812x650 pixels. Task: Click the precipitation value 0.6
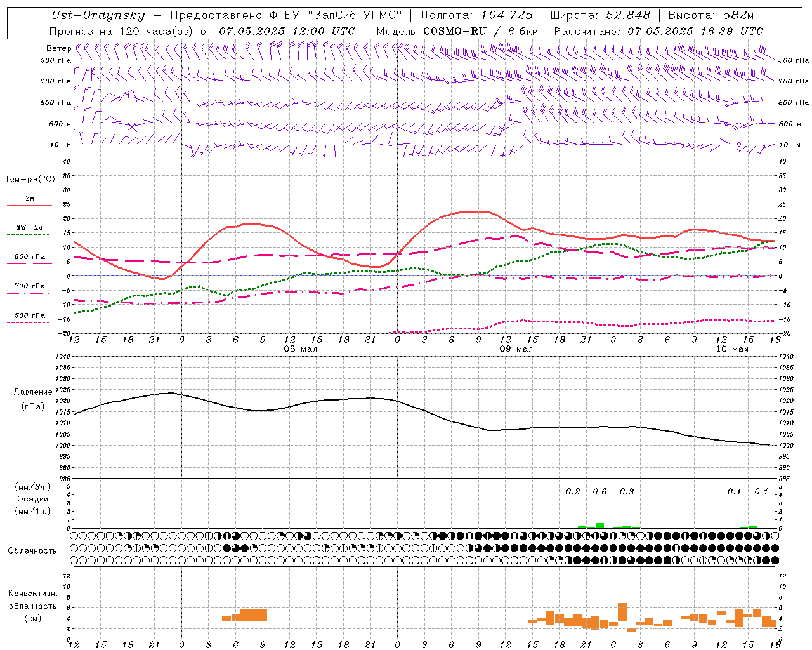[x=599, y=491]
